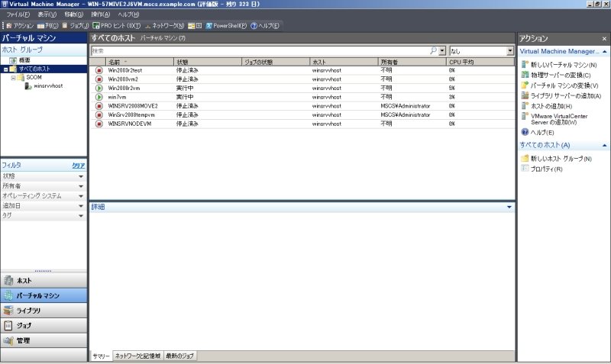
Task: Click the stopped icon for WinSrv2008tempvm
Action: click(99, 114)
